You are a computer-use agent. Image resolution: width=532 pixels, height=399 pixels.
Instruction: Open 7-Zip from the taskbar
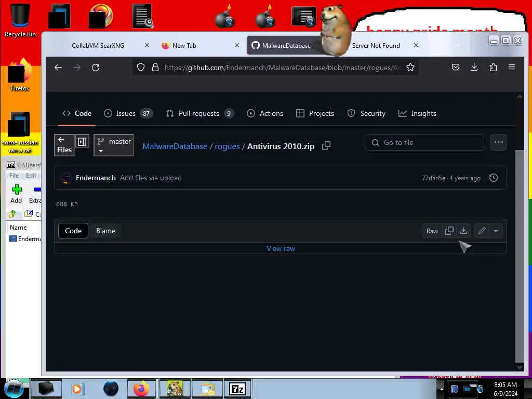point(237,389)
